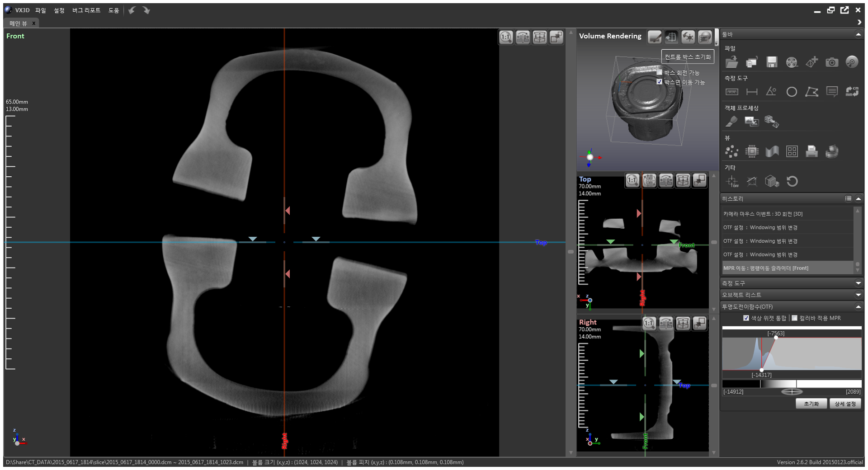Screen dimensions: 868x470
Task: Enable the 박스 회전 가능 checkbox
Action: 659,72
